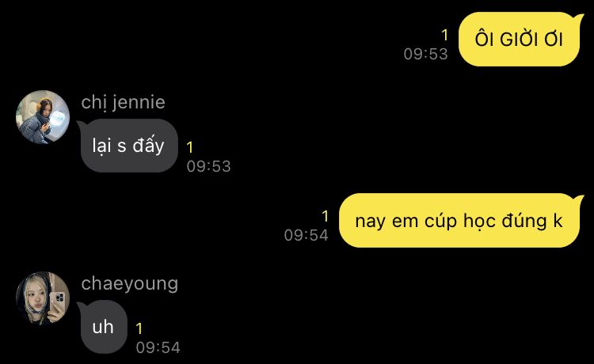Click the 09:53 timestamp beside 'lại s đấy'
This screenshot has width=594, height=364.
pyautogui.click(x=209, y=166)
